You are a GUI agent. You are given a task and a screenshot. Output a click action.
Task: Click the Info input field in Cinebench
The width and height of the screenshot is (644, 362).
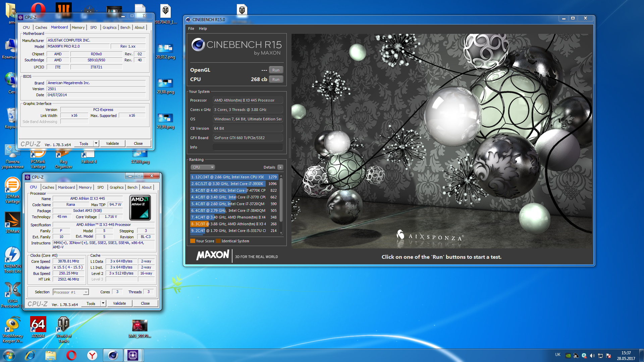click(x=248, y=147)
